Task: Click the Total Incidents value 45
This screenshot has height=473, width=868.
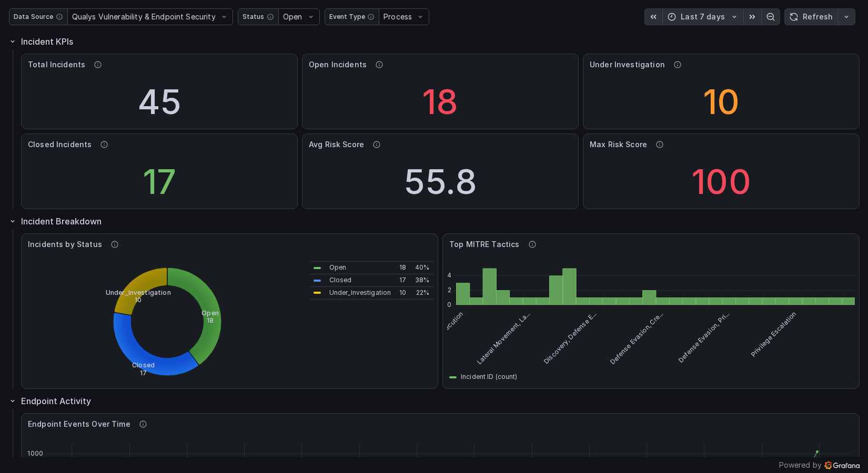Action: coord(159,102)
